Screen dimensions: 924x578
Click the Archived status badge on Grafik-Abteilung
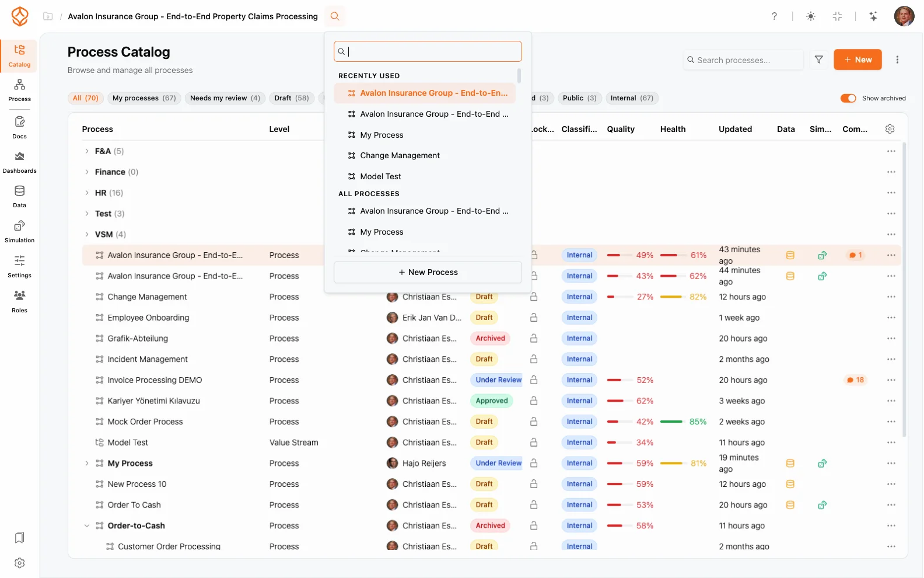(x=490, y=339)
